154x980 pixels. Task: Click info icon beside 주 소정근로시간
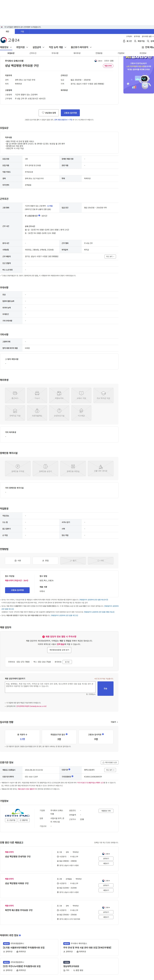click(39, 215)
